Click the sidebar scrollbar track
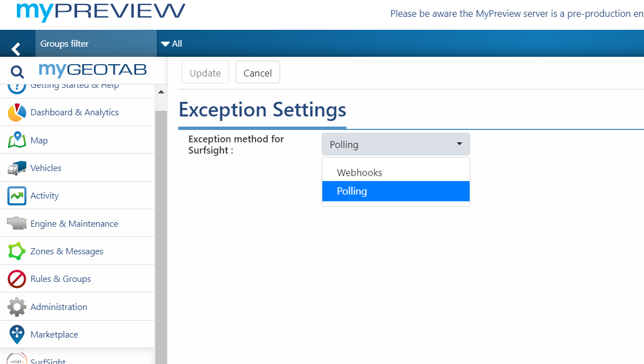 [x=161, y=225]
